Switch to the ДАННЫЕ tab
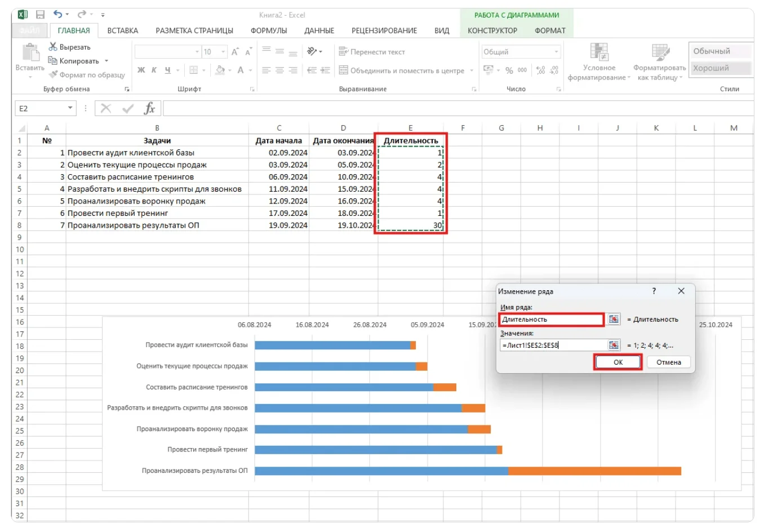The height and width of the screenshot is (532, 764). coord(319,30)
